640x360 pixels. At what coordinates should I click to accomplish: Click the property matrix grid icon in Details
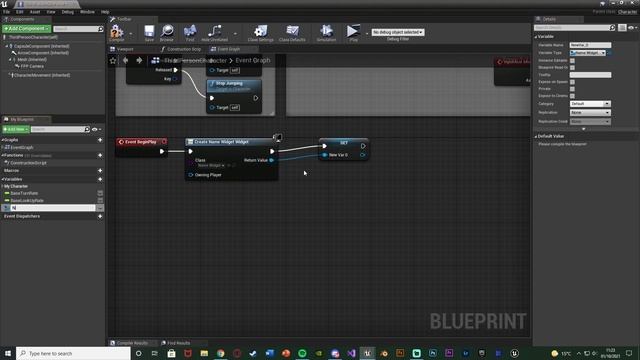pyautogui.click(x=622, y=27)
